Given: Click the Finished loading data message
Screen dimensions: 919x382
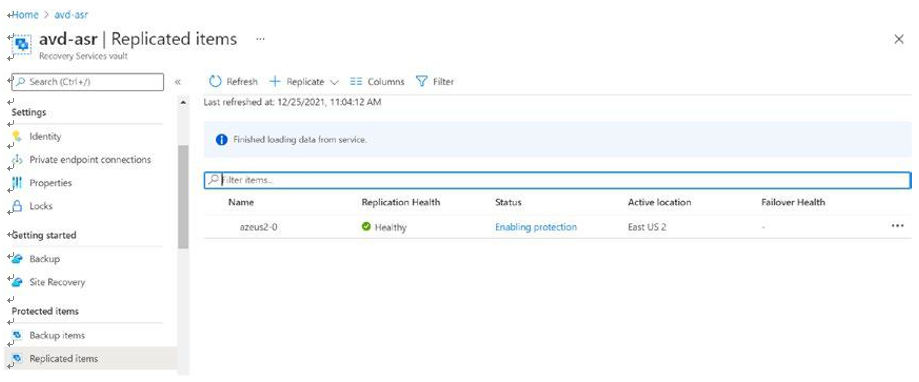Looking at the screenshot, I should pos(300,141).
